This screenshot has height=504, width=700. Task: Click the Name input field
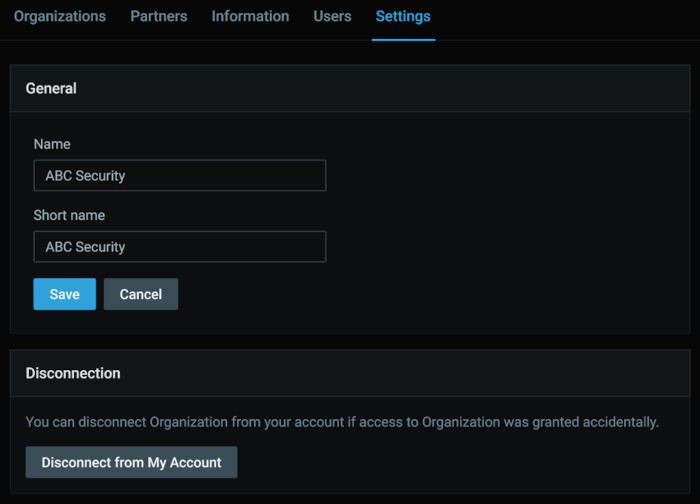click(x=179, y=175)
